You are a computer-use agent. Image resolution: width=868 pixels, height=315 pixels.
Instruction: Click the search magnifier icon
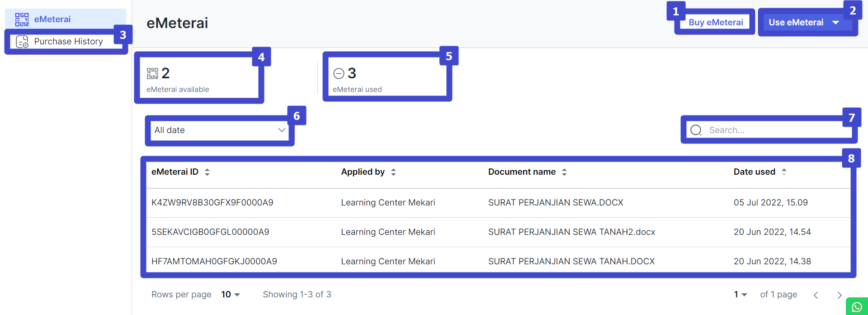(696, 130)
